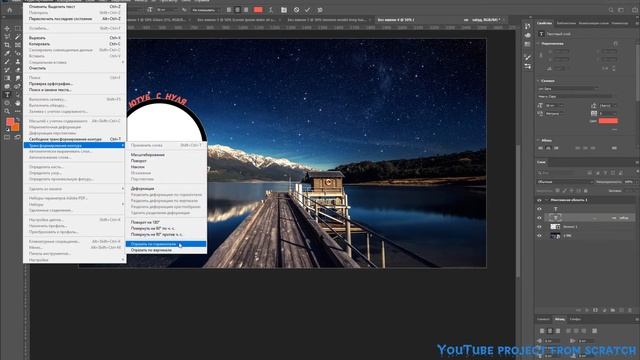Select the Zoom tool

(x=7, y=111)
